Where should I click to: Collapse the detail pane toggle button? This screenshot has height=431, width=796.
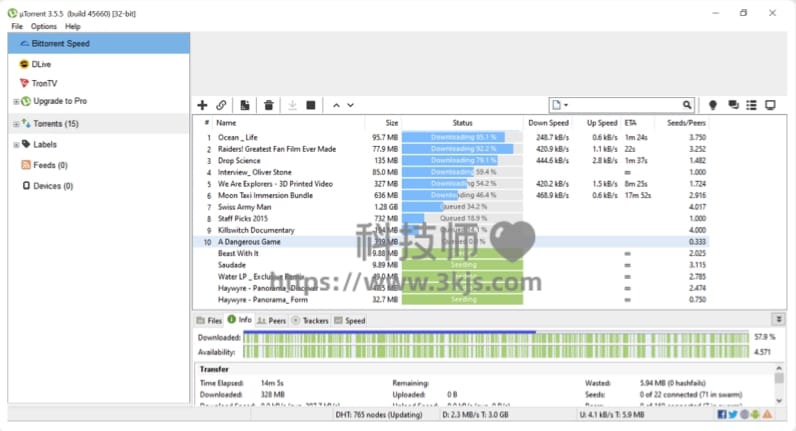pos(778,319)
